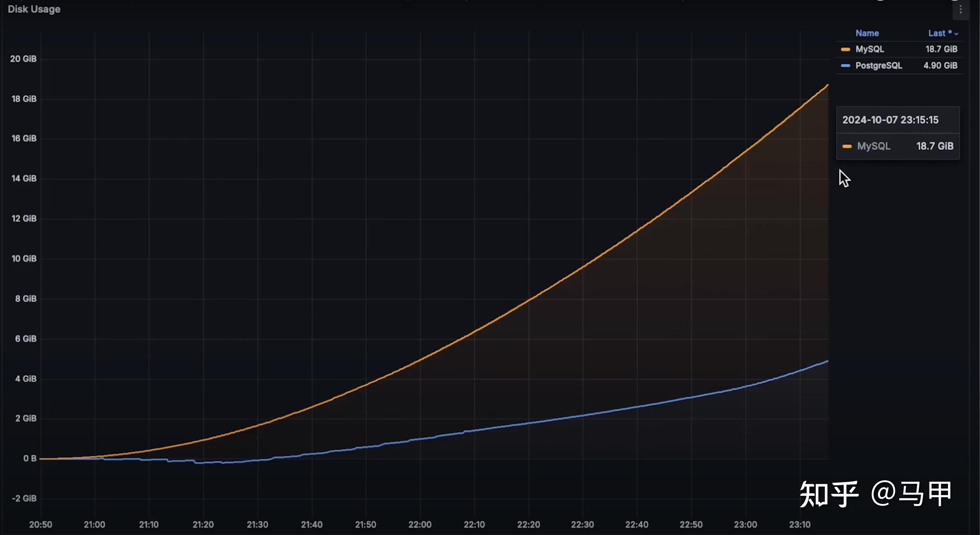
Task: Click tooltip timestamp 2024-10-07 23:15:15
Action: click(890, 120)
